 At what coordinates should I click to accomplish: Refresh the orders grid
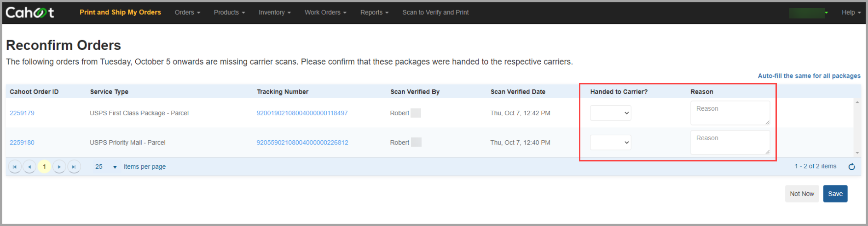[852, 167]
